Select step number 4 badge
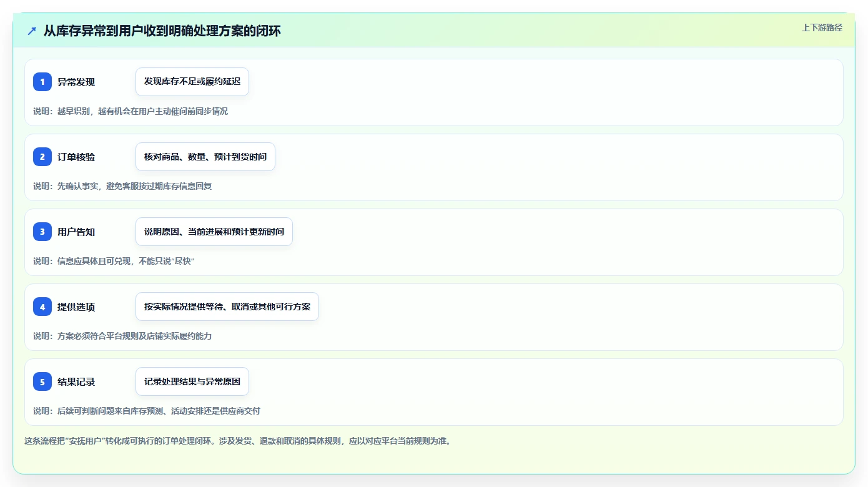The height and width of the screenshot is (487, 868). point(42,307)
